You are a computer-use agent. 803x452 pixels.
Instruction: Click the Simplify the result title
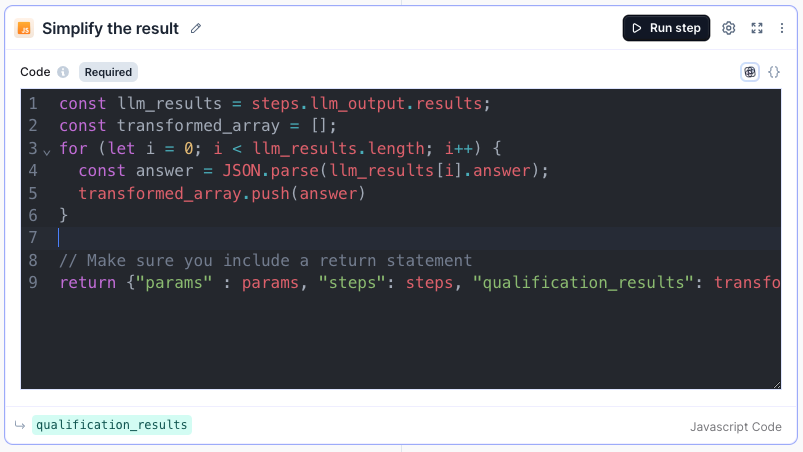(x=110, y=28)
